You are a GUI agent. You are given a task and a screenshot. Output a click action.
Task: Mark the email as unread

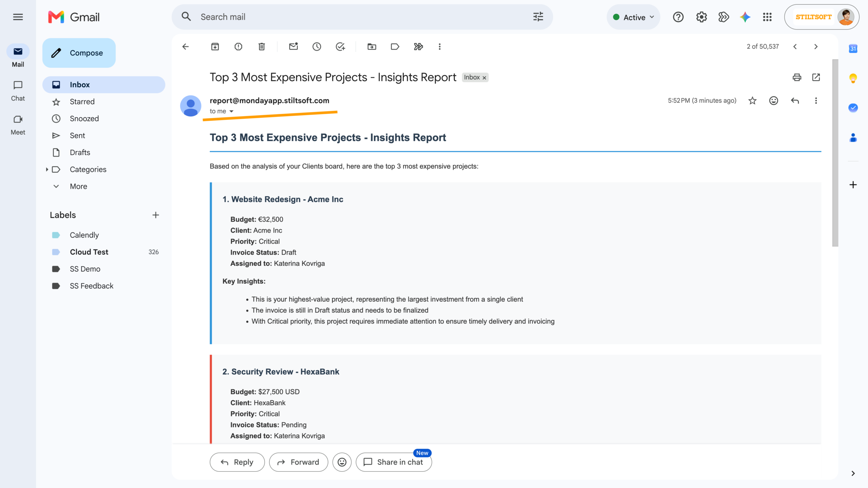293,47
